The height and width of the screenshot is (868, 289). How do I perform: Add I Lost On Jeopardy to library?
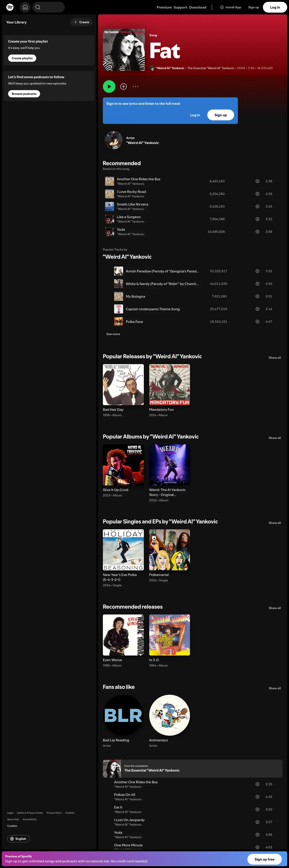click(257, 822)
